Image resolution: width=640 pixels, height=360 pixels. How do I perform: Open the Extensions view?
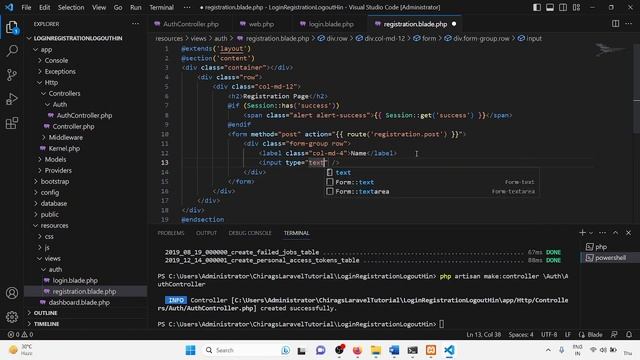(12, 123)
